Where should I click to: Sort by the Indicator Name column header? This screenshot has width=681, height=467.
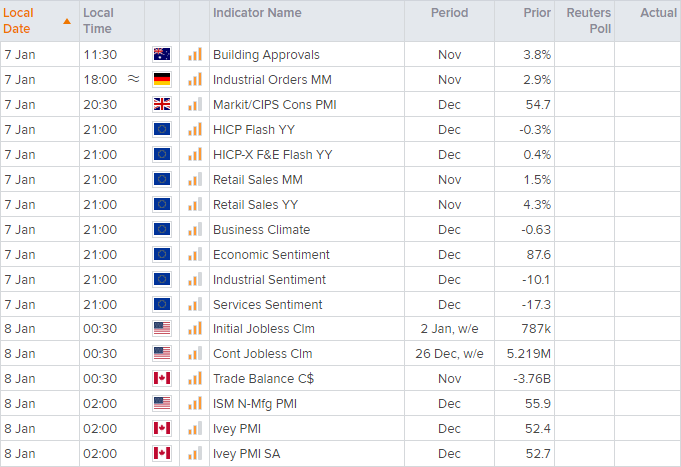point(256,13)
